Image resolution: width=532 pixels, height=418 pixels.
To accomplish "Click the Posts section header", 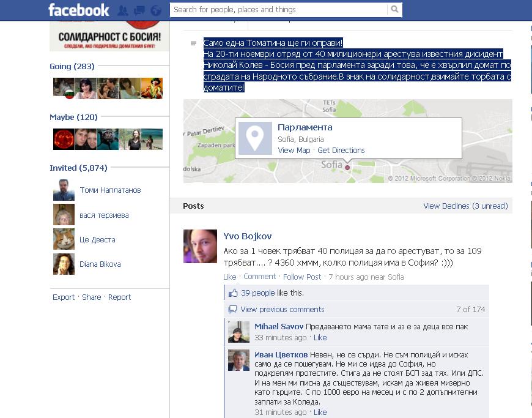I will [x=193, y=206].
